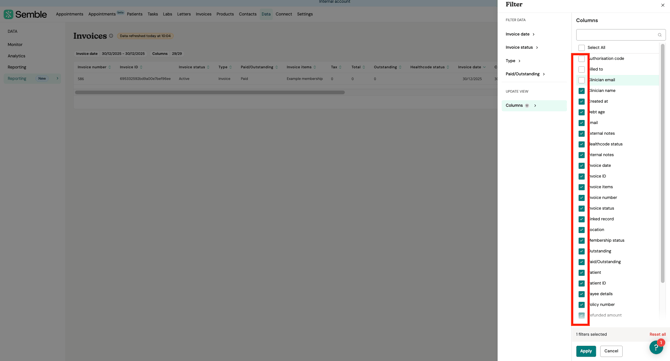
Task: Click the Reset all link
Action: pyautogui.click(x=657, y=335)
